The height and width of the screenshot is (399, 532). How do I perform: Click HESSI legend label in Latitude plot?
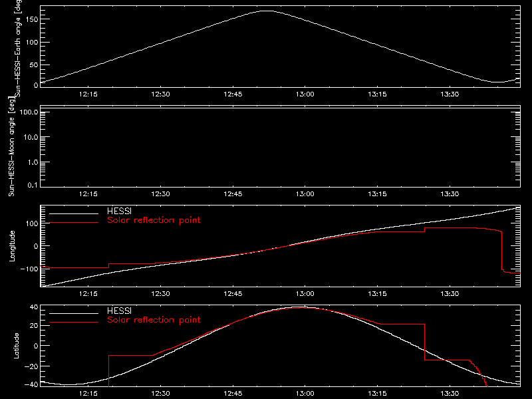pyautogui.click(x=119, y=311)
